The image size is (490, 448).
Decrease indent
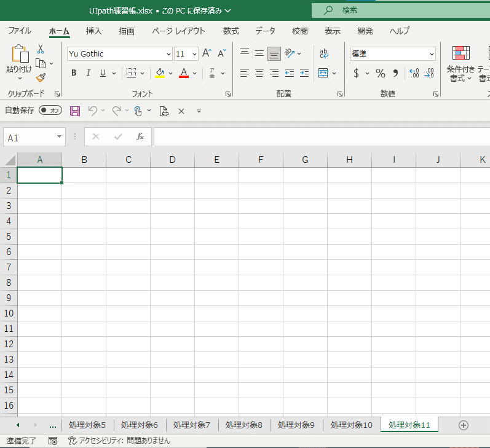pos(290,73)
